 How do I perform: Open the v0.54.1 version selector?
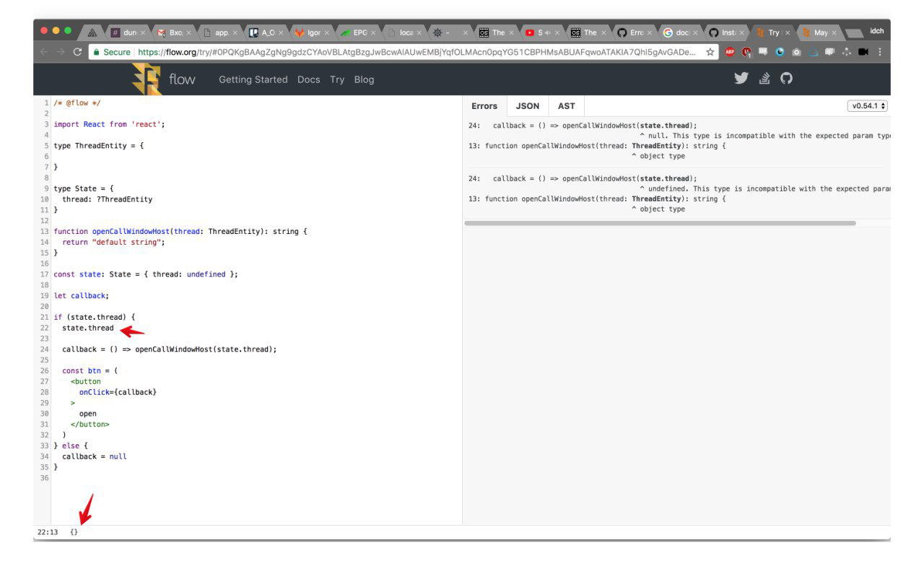tap(867, 105)
